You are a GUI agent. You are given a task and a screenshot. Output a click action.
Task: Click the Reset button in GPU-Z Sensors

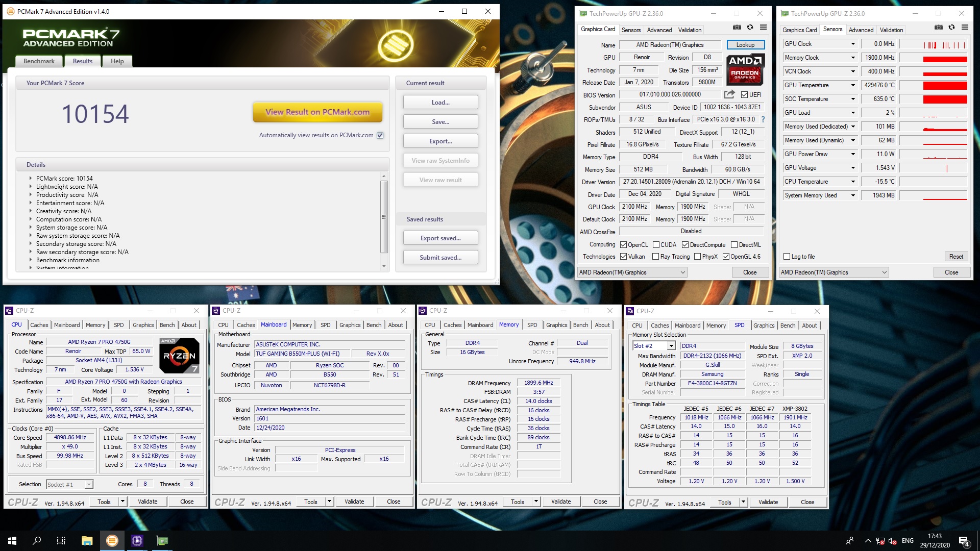(956, 257)
